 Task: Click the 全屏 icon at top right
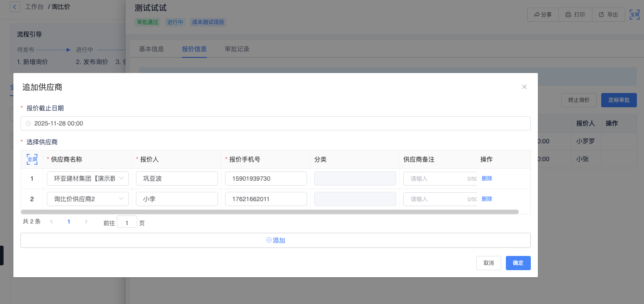pyautogui.click(x=634, y=14)
